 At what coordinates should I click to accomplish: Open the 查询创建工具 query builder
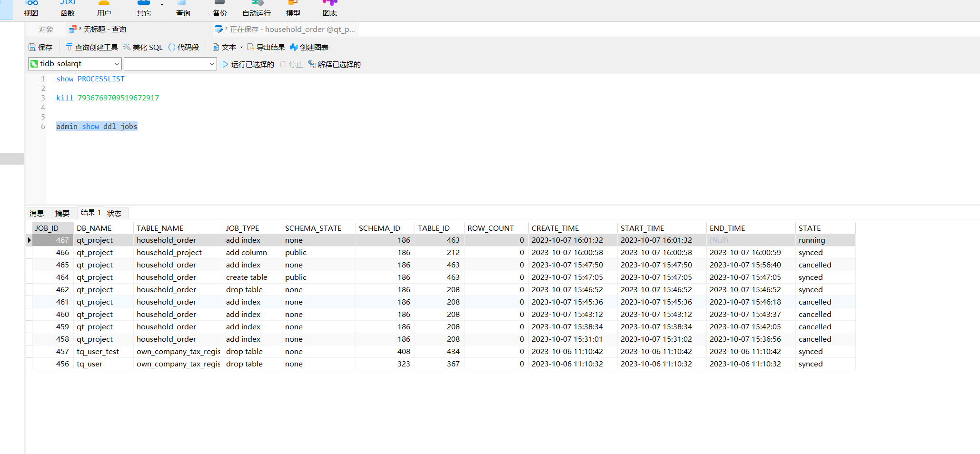92,47
